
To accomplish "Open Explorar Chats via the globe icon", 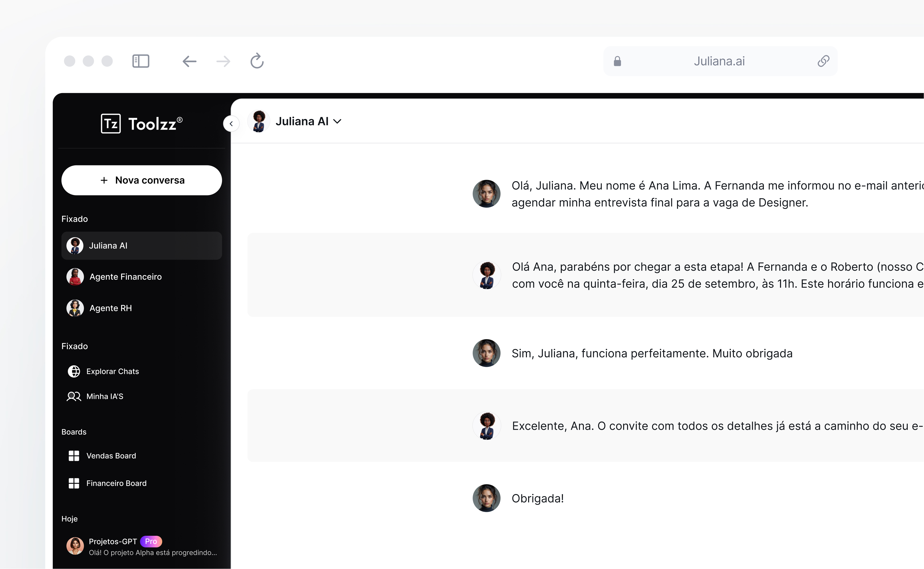I will [74, 371].
